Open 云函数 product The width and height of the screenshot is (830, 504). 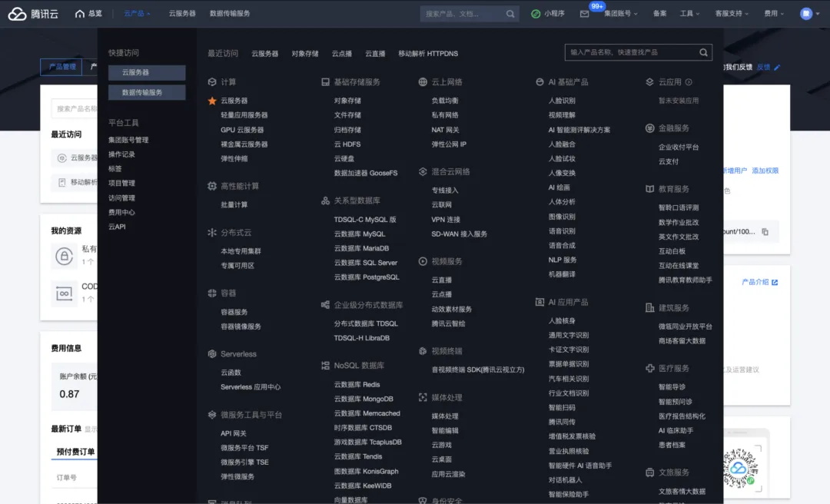(231, 373)
